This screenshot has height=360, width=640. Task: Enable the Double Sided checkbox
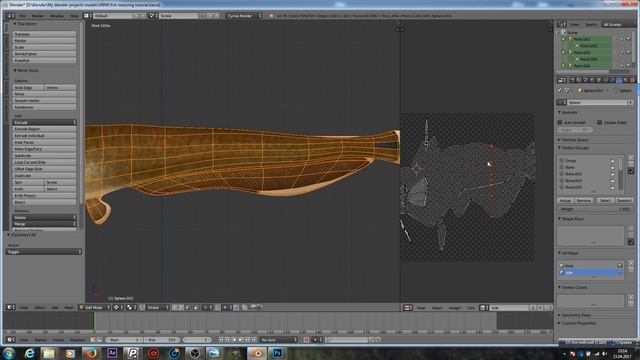[x=600, y=122]
